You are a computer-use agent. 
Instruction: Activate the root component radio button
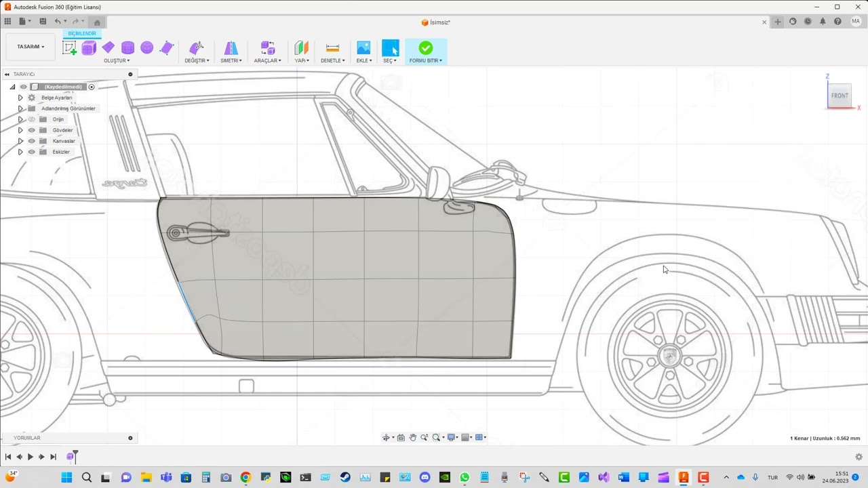coord(92,87)
